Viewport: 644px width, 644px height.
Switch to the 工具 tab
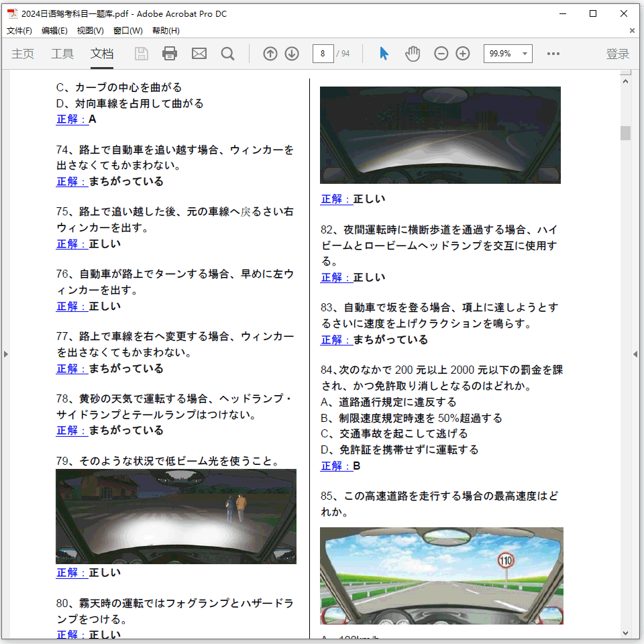pyautogui.click(x=62, y=54)
